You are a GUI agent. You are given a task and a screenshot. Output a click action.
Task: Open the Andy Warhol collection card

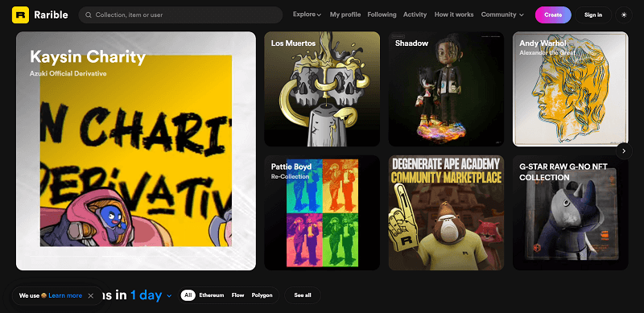[571, 89]
